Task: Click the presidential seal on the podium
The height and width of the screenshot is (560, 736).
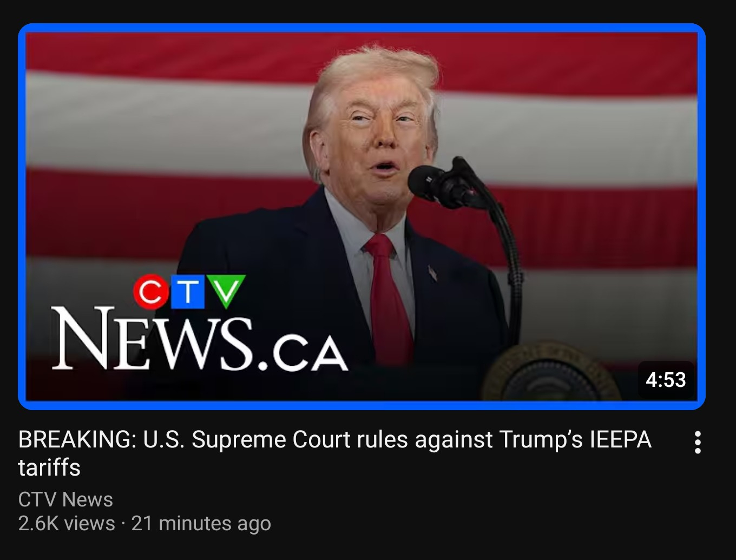Action: (x=550, y=372)
